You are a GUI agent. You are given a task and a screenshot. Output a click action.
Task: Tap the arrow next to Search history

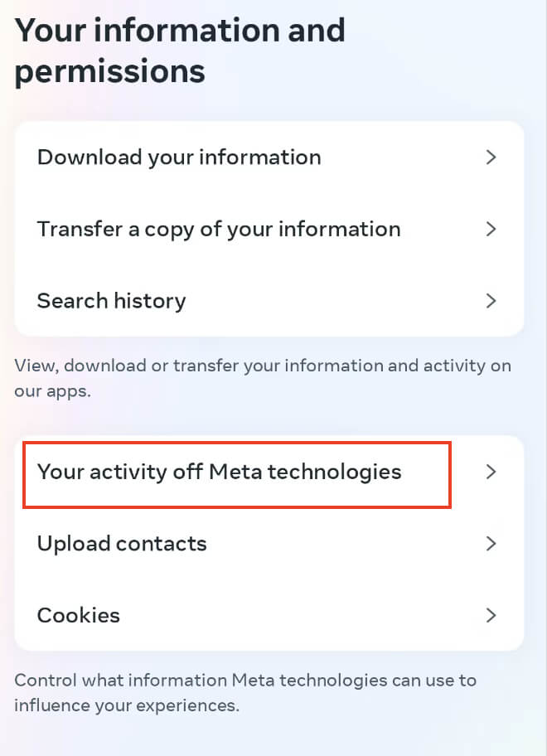point(491,301)
